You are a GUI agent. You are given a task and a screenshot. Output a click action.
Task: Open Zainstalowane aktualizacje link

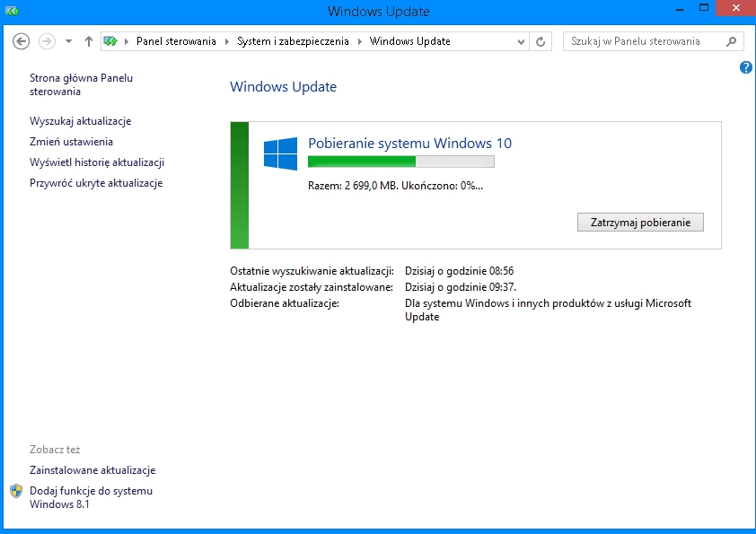pyautogui.click(x=92, y=470)
